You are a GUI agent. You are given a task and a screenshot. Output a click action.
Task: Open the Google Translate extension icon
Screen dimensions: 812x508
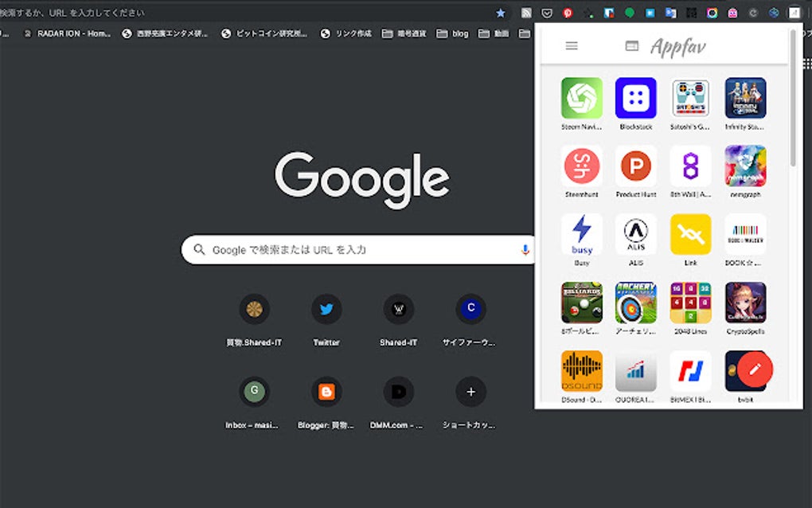pyautogui.click(x=670, y=13)
